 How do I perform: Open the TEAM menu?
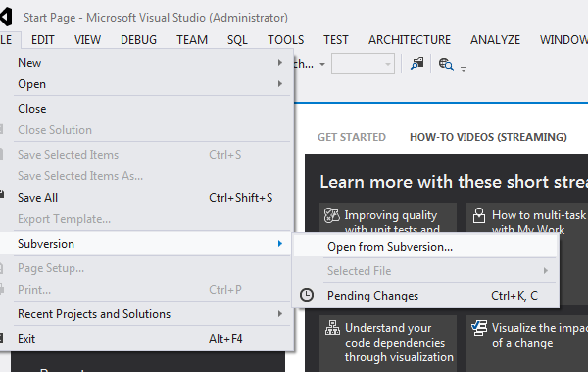click(192, 40)
